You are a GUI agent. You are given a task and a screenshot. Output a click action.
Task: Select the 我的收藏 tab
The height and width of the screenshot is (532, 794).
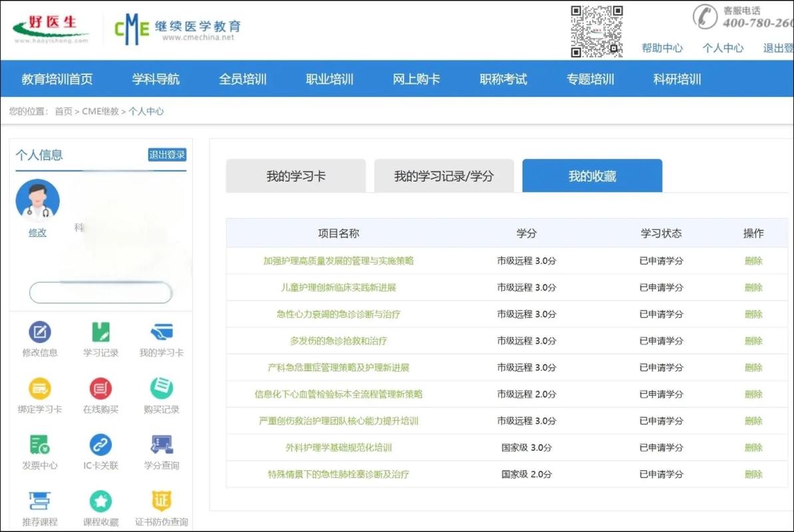592,176
